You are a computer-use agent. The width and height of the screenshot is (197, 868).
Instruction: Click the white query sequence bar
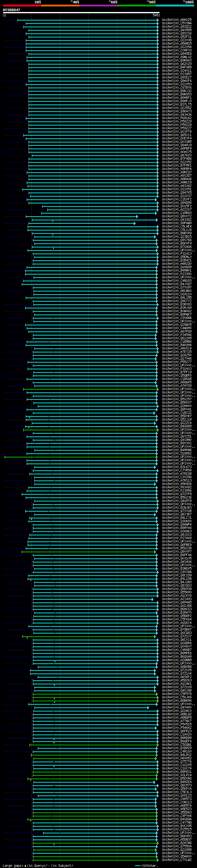point(81,12)
